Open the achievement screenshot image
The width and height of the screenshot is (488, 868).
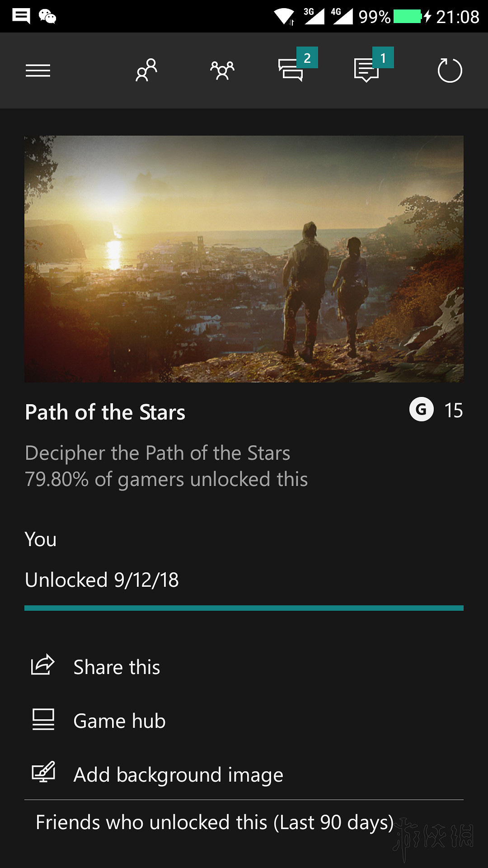click(244, 259)
